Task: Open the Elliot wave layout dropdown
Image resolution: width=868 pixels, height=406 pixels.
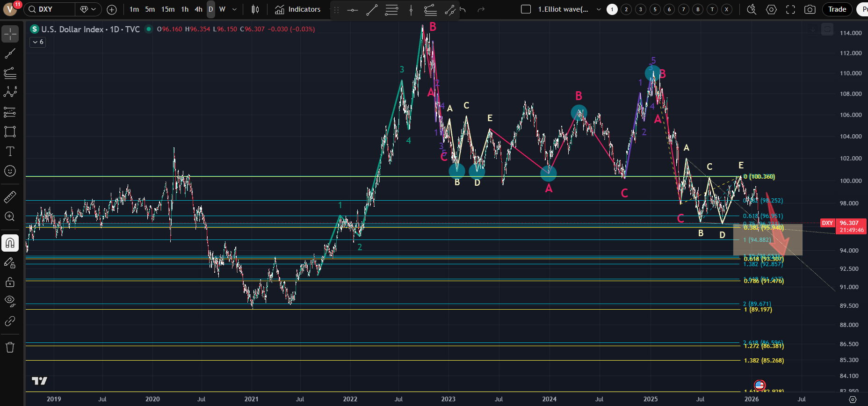Action: [599, 9]
